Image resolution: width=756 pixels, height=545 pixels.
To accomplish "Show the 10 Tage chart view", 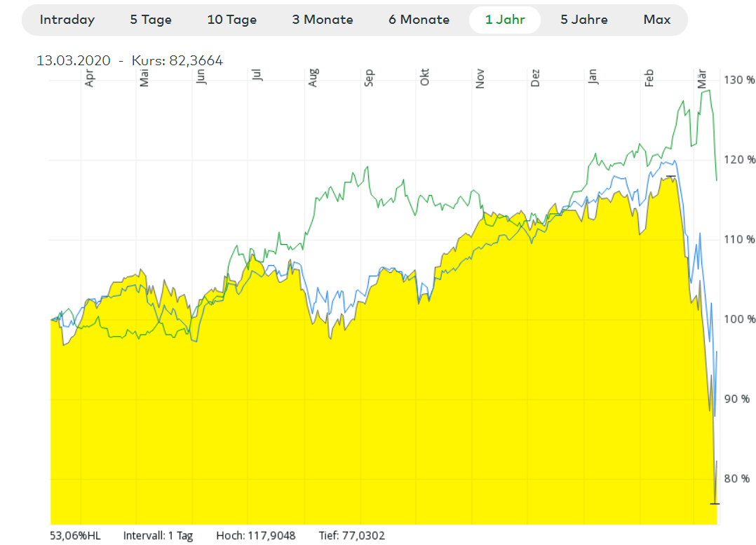I will (x=231, y=20).
